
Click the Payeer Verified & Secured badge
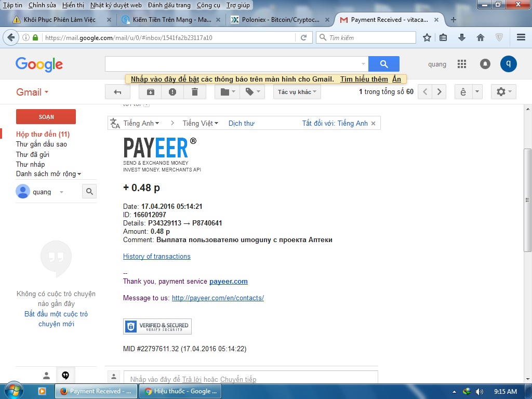[157, 326]
